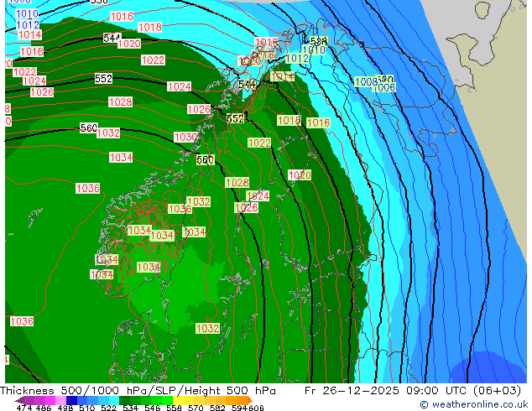Click the legend value '486'

point(44,408)
